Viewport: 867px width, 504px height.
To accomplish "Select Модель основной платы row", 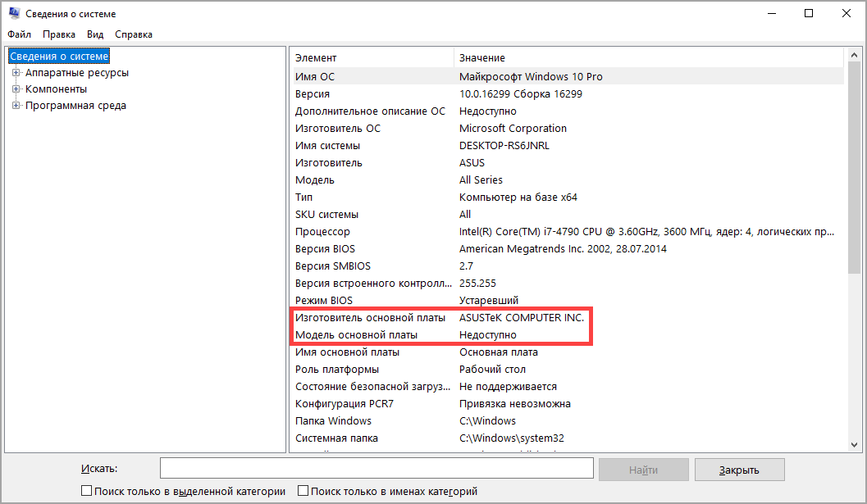I will click(568, 335).
